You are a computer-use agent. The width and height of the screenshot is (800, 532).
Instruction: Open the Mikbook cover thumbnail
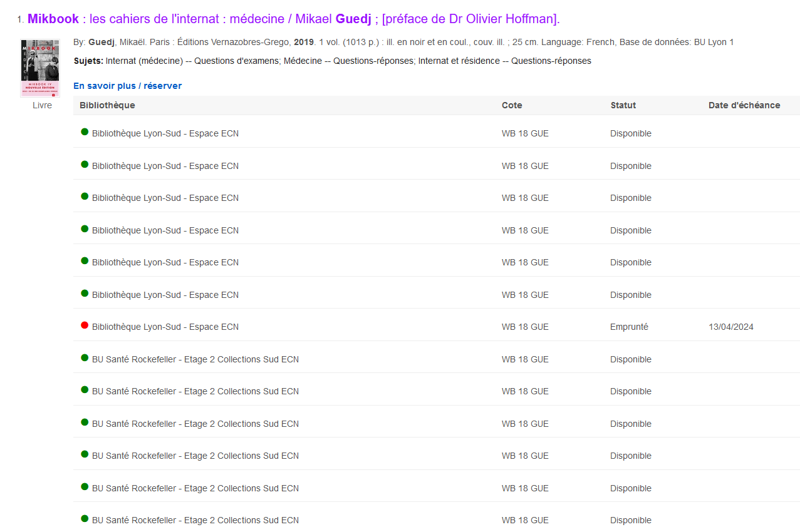coord(39,68)
